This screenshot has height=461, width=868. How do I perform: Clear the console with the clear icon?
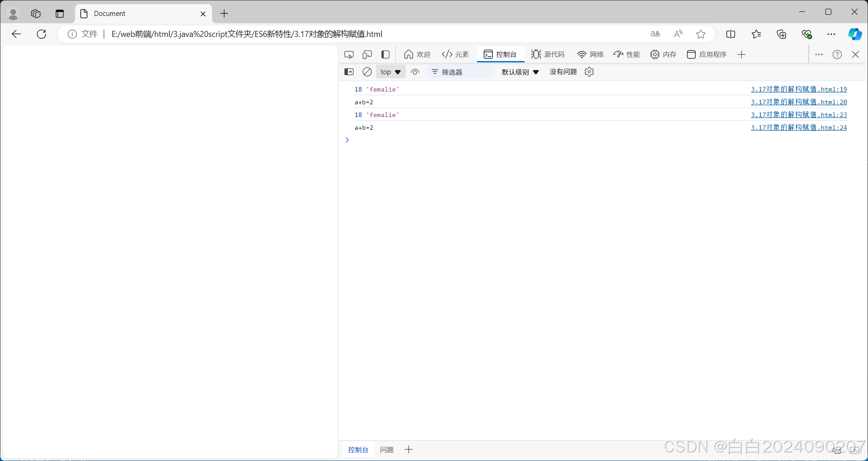click(367, 72)
